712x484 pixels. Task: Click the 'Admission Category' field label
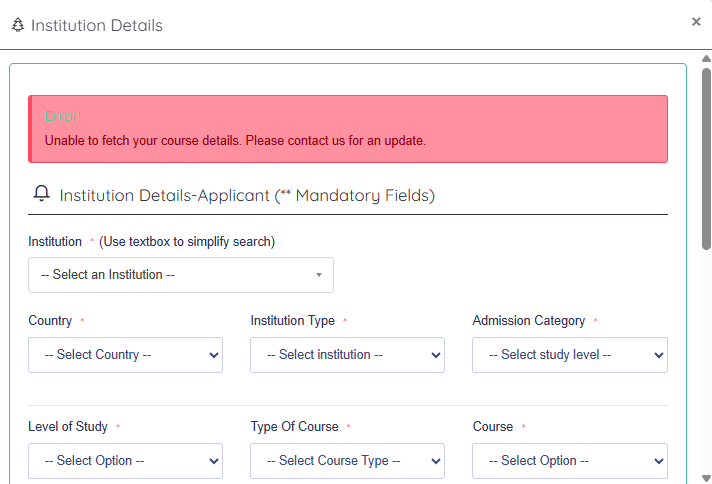click(529, 321)
